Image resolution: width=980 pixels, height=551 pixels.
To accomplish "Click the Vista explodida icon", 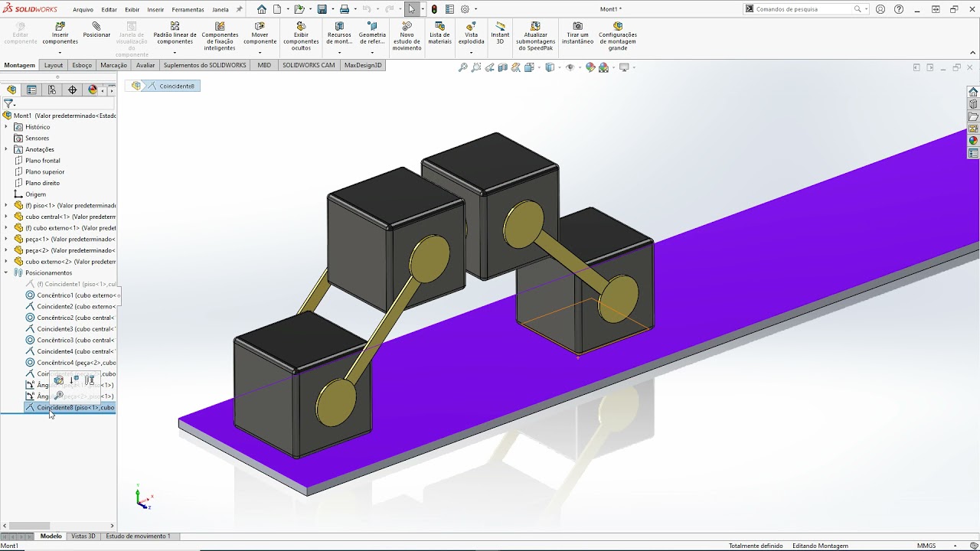I will coord(471,26).
